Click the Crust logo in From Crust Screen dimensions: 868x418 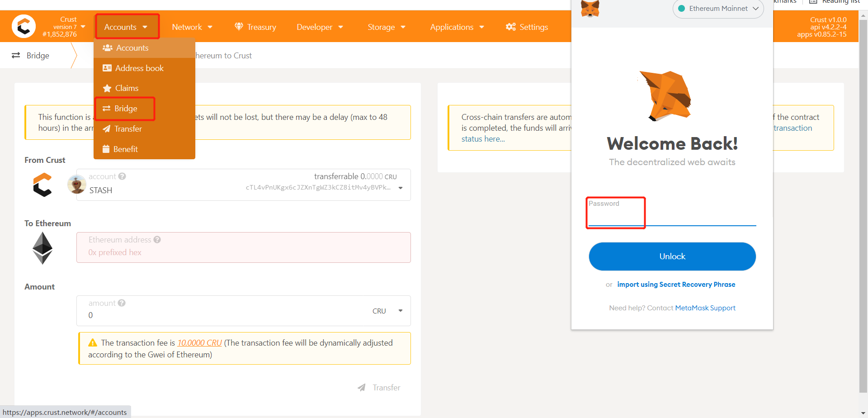(42, 185)
